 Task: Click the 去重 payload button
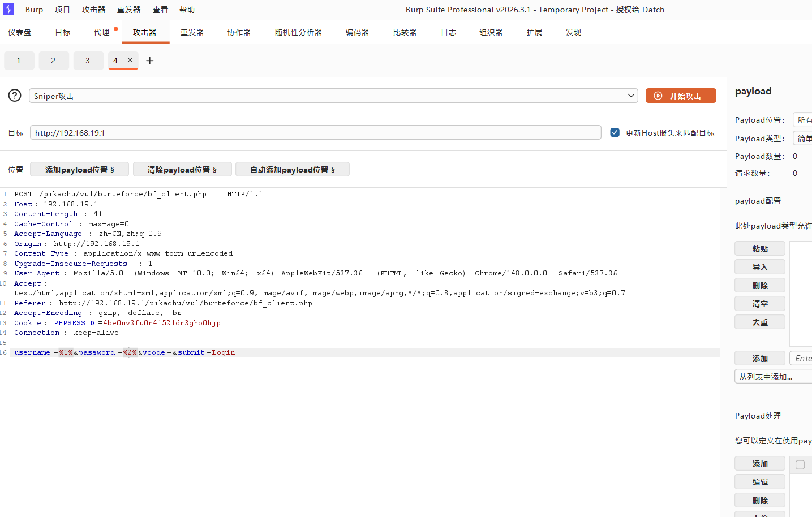point(760,322)
